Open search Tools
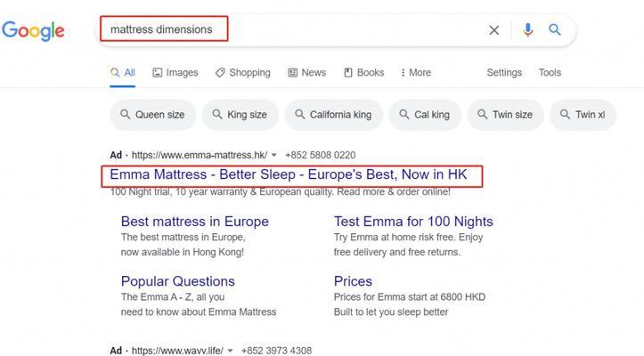The height and width of the screenshot is (356, 644). point(550,73)
